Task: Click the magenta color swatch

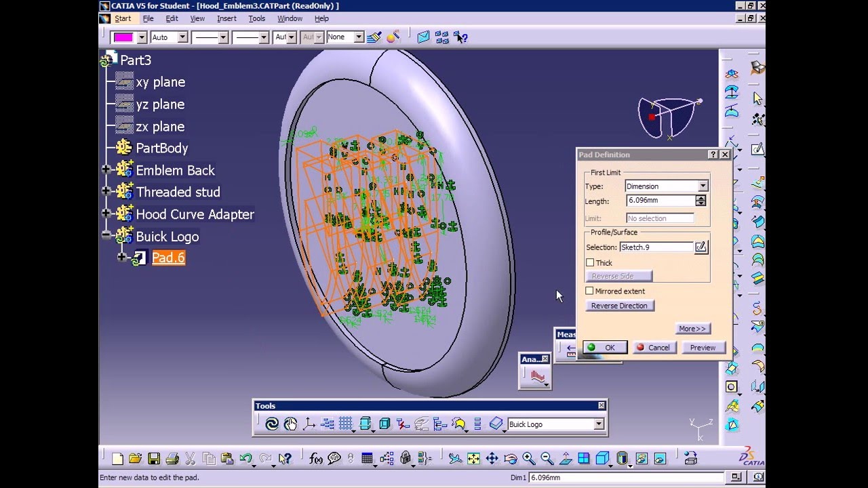Action: point(123,37)
